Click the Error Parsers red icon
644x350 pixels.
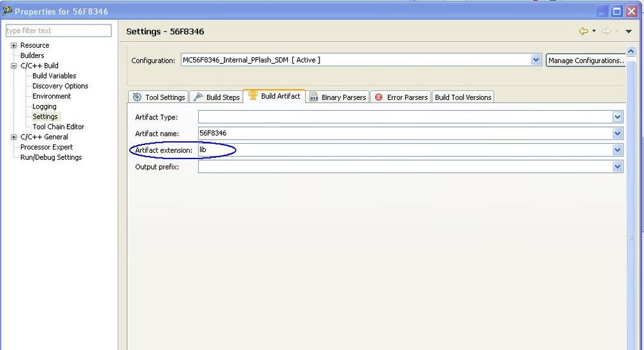tap(379, 97)
